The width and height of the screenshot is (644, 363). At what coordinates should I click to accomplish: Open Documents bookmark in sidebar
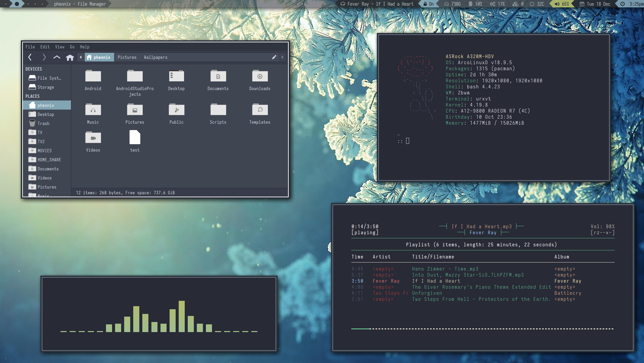(47, 169)
